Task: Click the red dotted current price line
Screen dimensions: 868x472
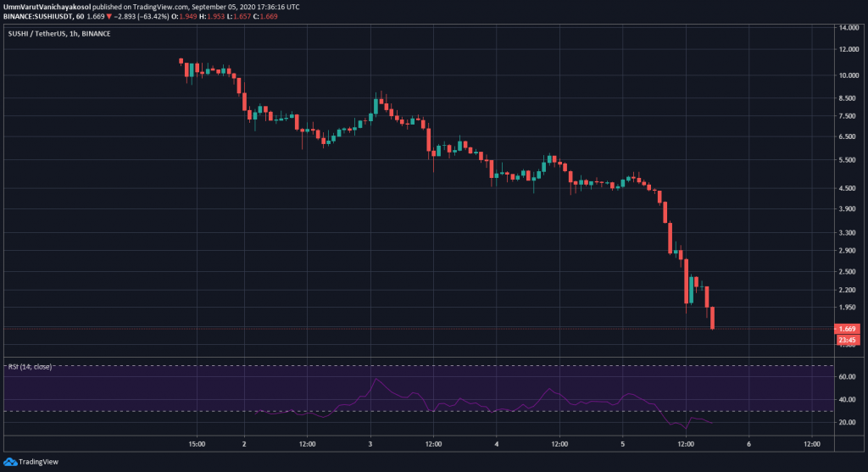Action: pos(424,329)
